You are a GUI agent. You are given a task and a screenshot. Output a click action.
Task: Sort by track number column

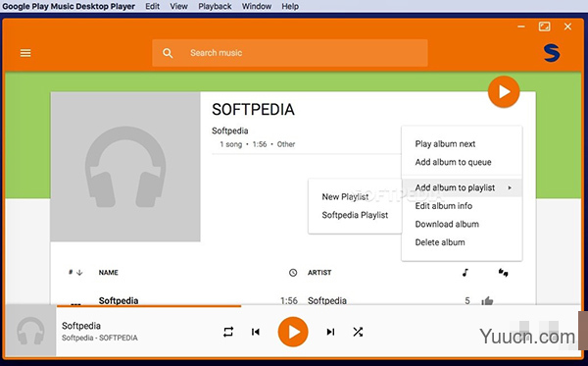click(x=75, y=273)
